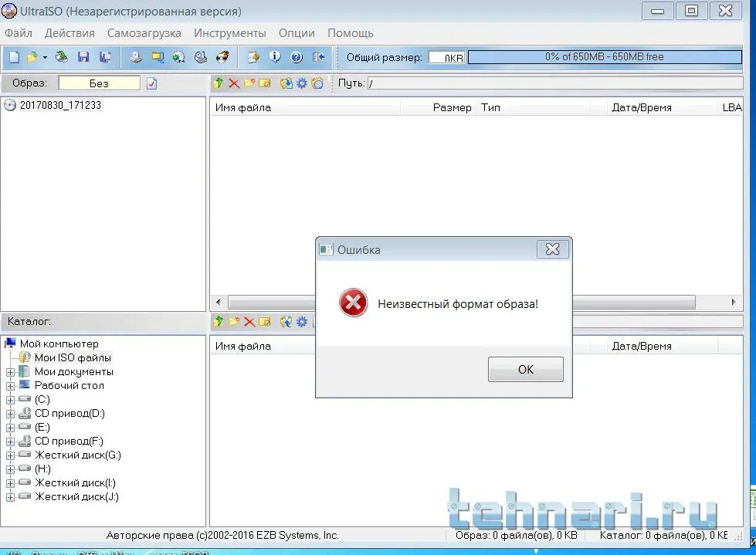Click Тип column header in image pane

(x=534, y=107)
